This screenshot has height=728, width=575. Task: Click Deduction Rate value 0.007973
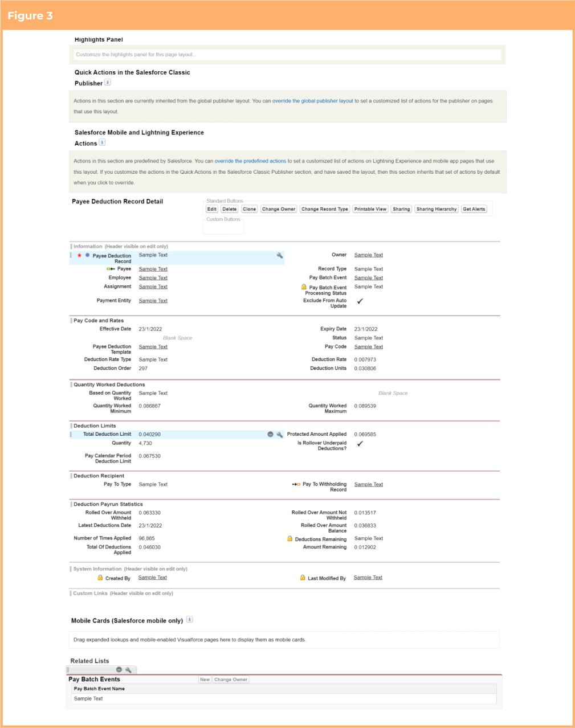pos(365,360)
